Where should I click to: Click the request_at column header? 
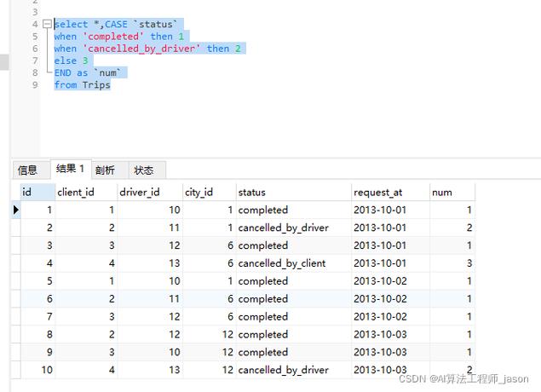[x=390, y=193]
